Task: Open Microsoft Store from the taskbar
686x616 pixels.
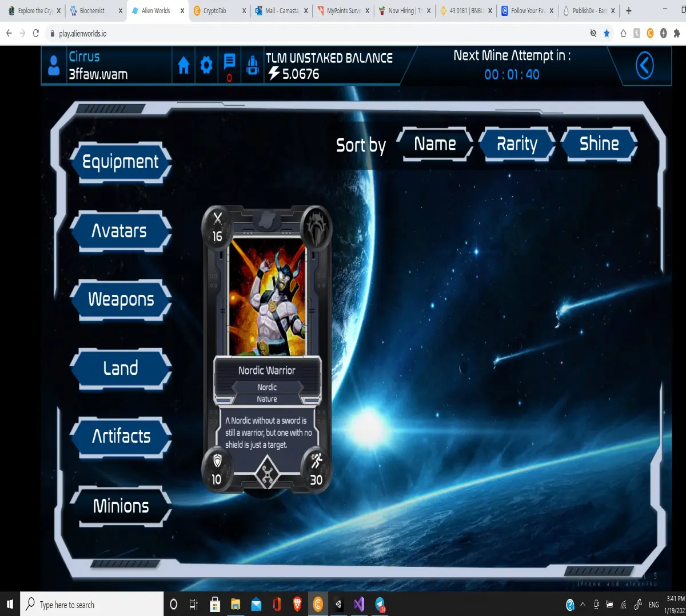Action: click(215, 604)
